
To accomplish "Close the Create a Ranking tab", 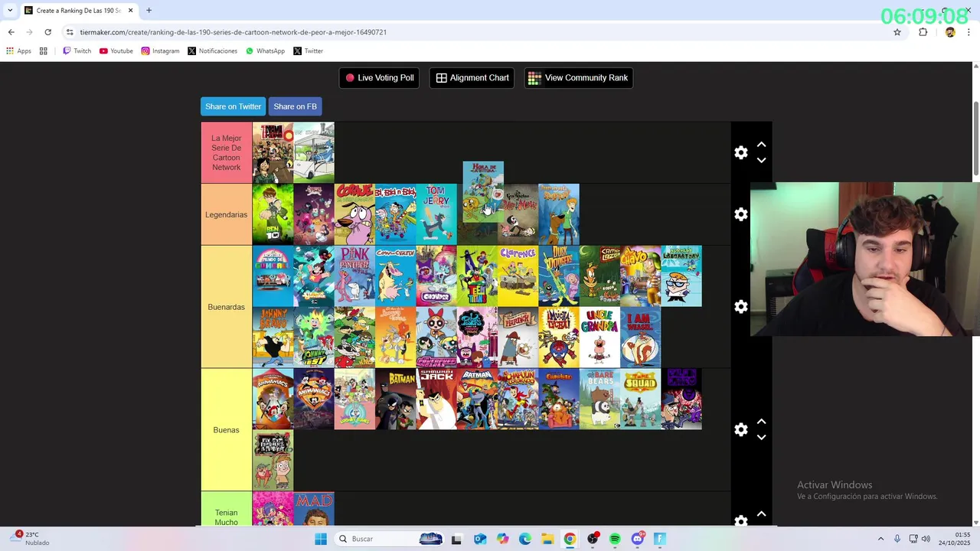I will 130,11.
